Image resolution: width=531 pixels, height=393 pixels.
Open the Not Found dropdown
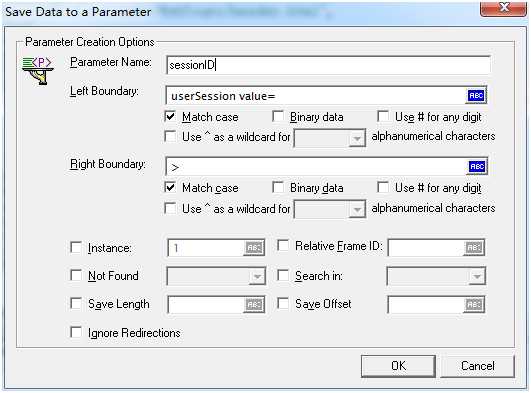point(216,276)
